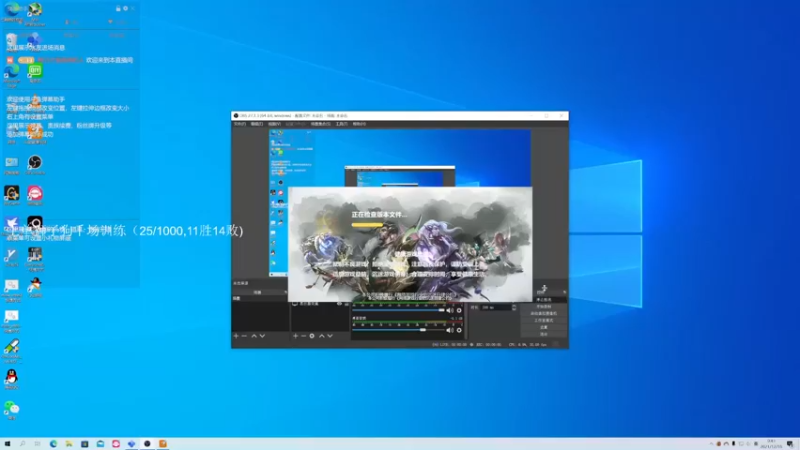Open the QQ penguin desktop shortcut
The height and width of the screenshot is (450, 800).
click(x=11, y=379)
